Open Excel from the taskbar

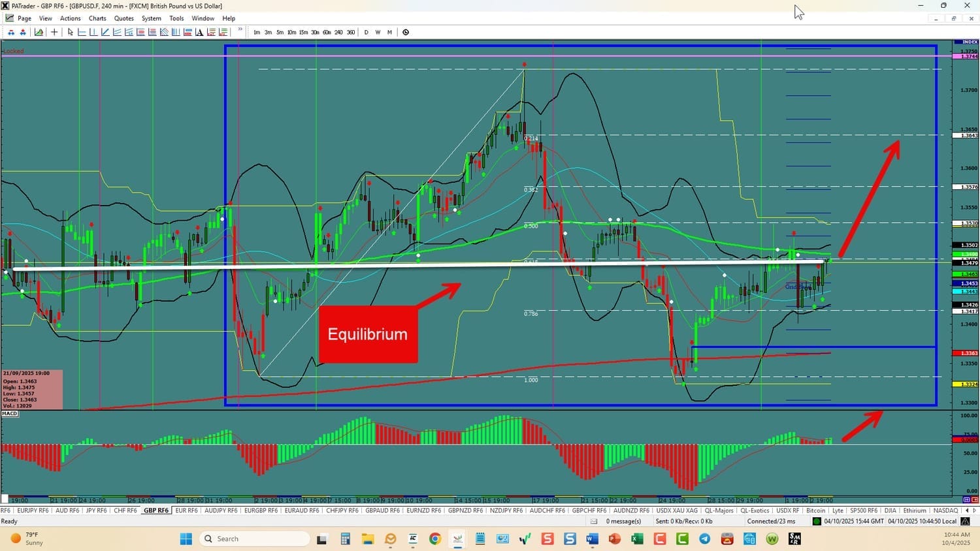point(637,539)
